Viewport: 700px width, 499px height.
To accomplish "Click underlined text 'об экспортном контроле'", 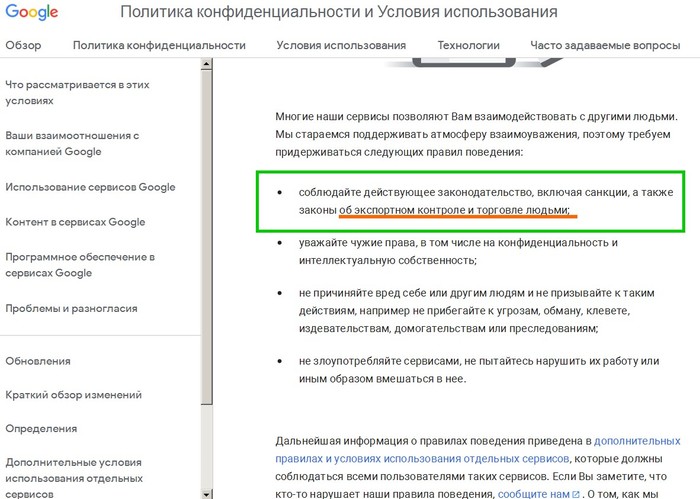I will tap(400, 210).
